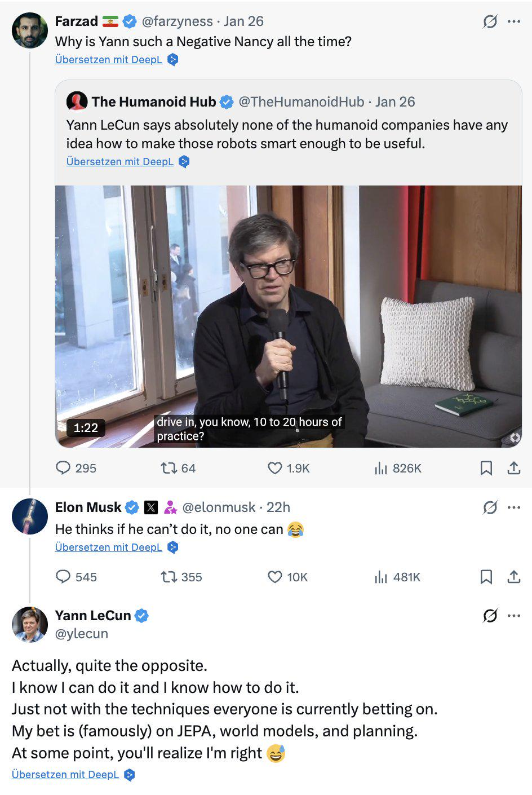Toggle repost on Elon Musk's reply
This screenshot has width=532, height=795.
169,577
